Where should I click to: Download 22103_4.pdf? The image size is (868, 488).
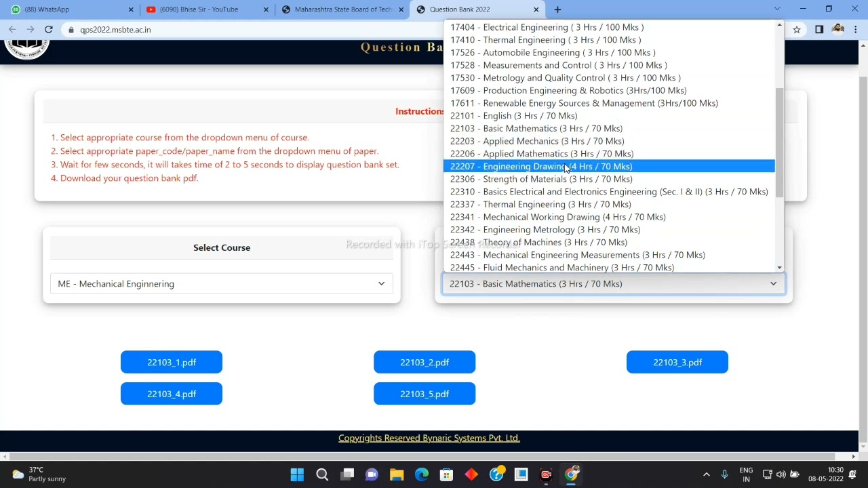(x=172, y=394)
